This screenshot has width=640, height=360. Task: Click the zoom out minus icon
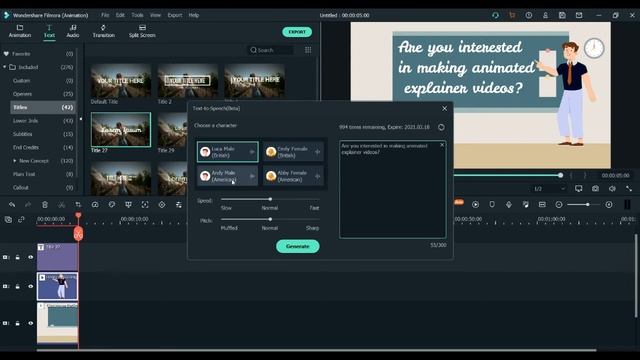pos(559,204)
